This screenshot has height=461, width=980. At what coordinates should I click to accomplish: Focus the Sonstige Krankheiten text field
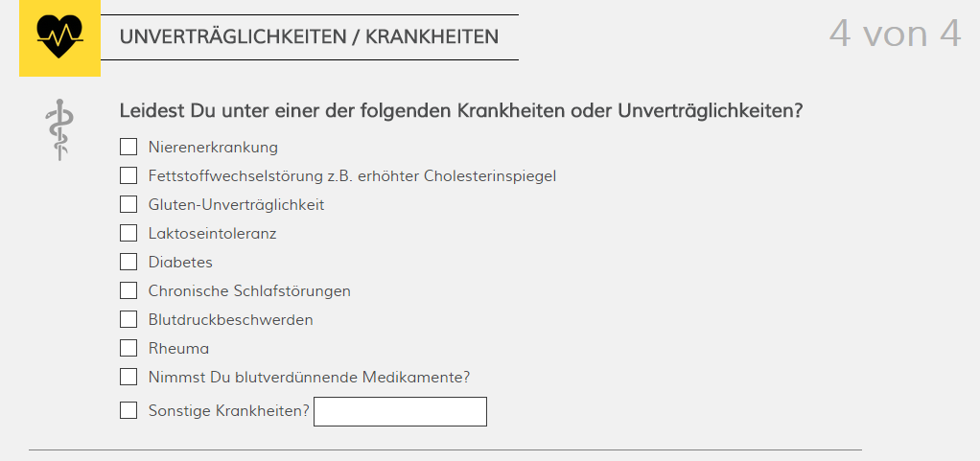(x=400, y=412)
